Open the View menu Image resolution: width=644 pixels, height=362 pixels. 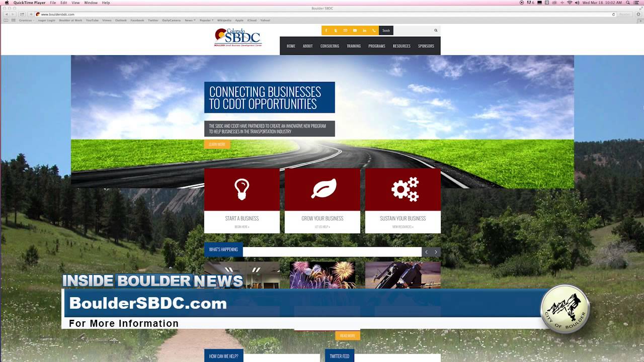pyautogui.click(x=75, y=3)
